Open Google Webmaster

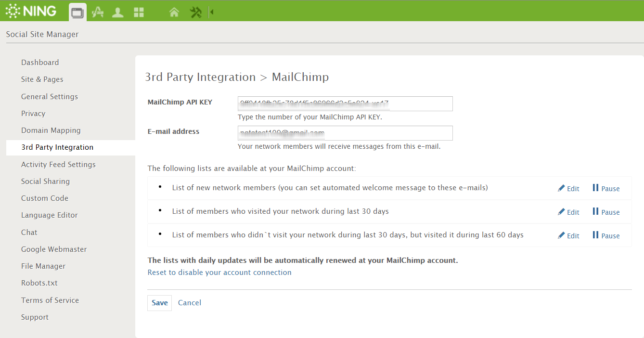click(54, 249)
